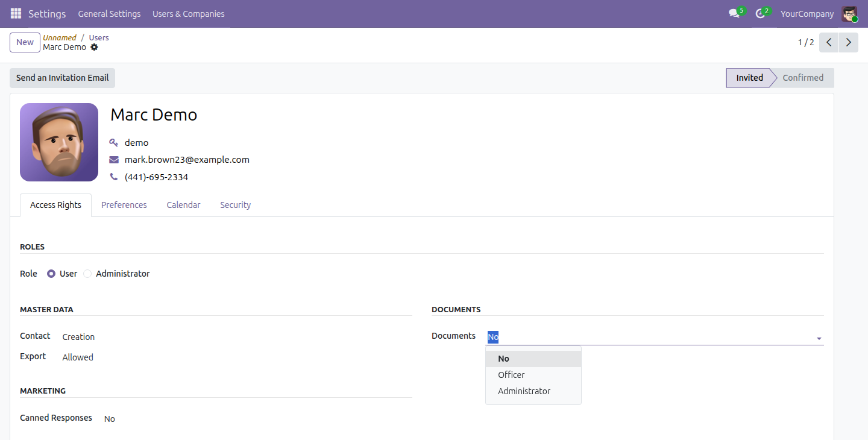Click the login key icon
This screenshot has height=440, width=868.
114,143
